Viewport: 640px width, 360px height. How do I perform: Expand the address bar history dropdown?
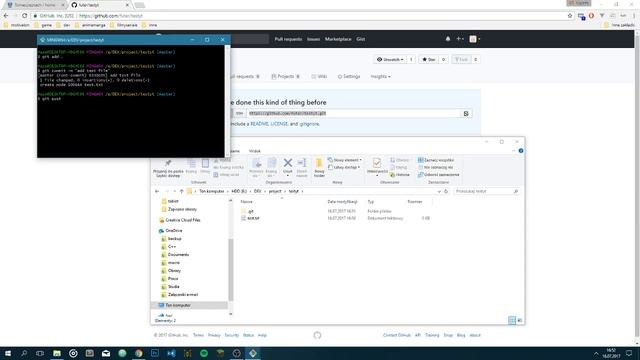pos(439,191)
